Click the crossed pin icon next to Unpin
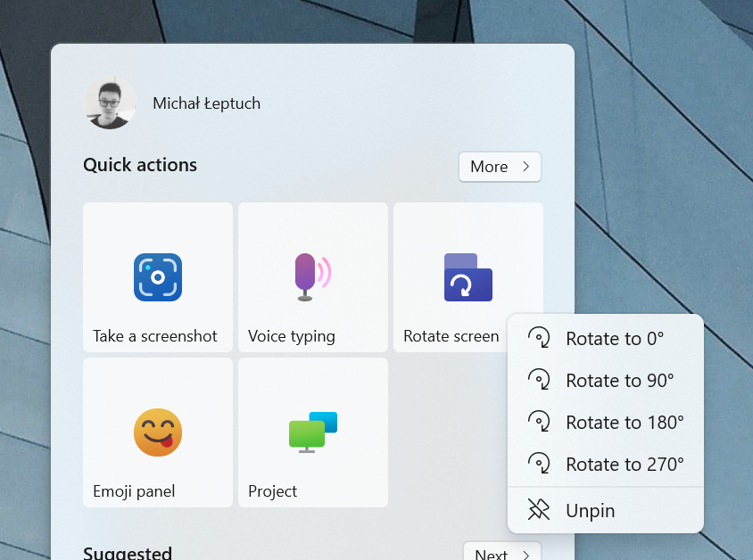Screen dimensions: 753x560 click(x=539, y=509)
